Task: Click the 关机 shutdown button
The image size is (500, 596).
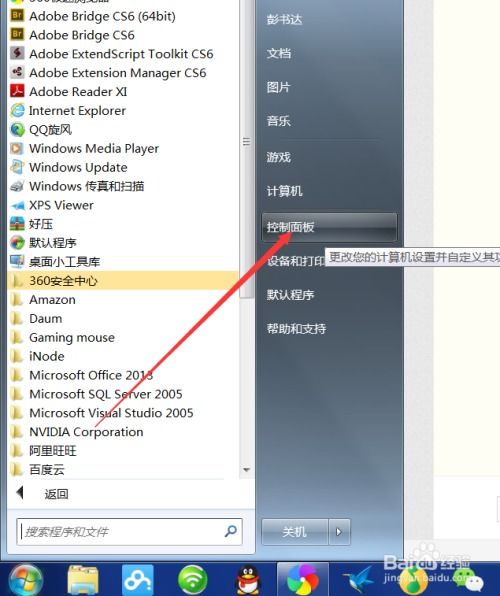Action: (295, 532)
